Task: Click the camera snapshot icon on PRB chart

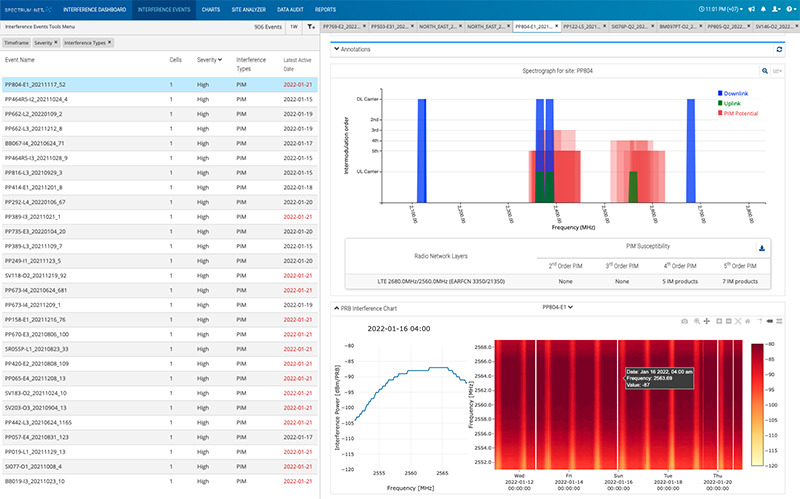Action: tap(685, 321)
